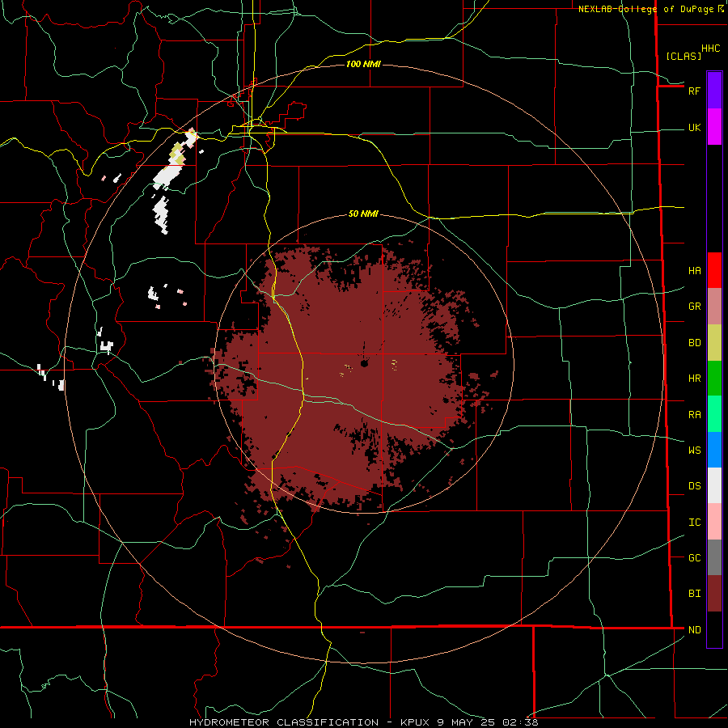Select the GC gray legend swatch
Screen dimensions: 728x728
coord(714,557)
